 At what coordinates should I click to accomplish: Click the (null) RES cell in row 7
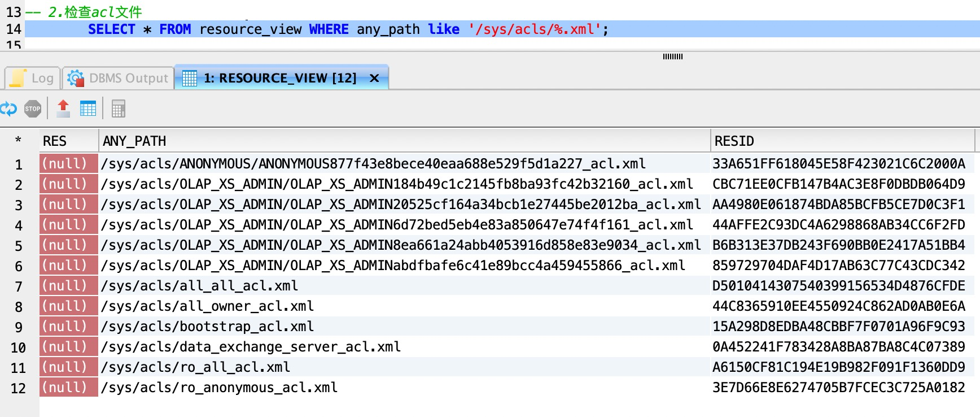(x=69, y=286)
